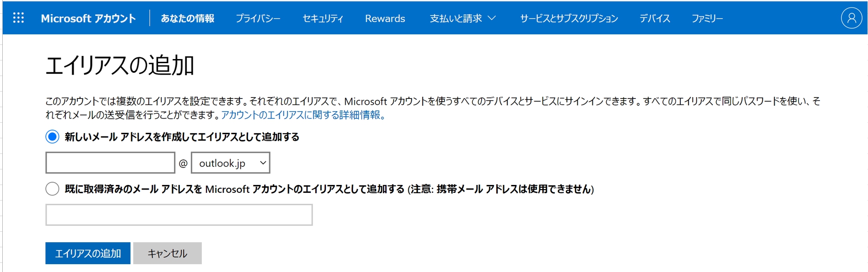Screen dimensions: 868x272
Task: Go to the デバイス page
Action: click(655, 18)
